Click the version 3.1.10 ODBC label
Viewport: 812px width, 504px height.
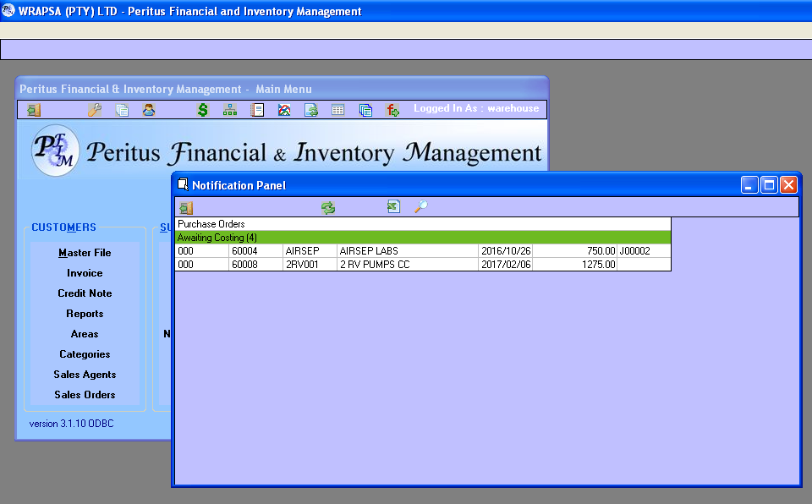point(71,423)
